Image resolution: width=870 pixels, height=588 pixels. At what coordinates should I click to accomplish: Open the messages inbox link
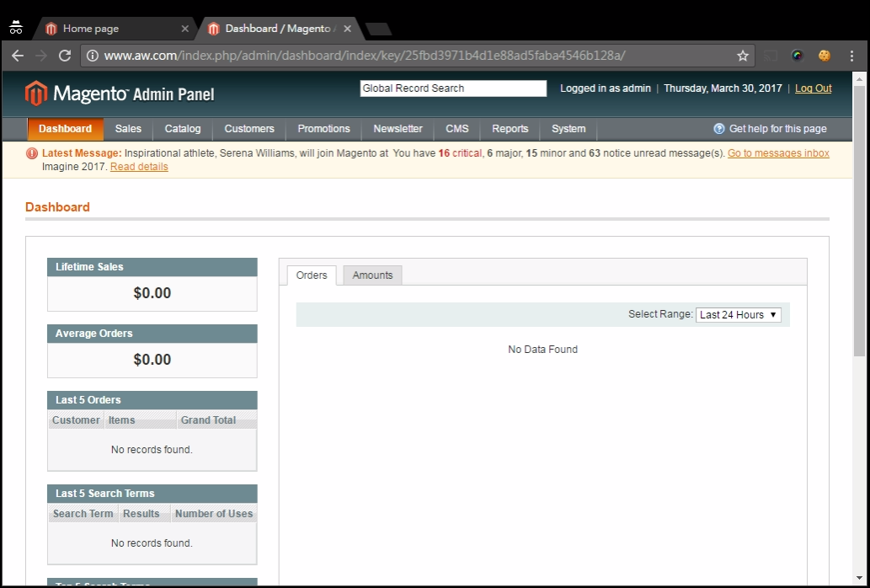point(777,152)
